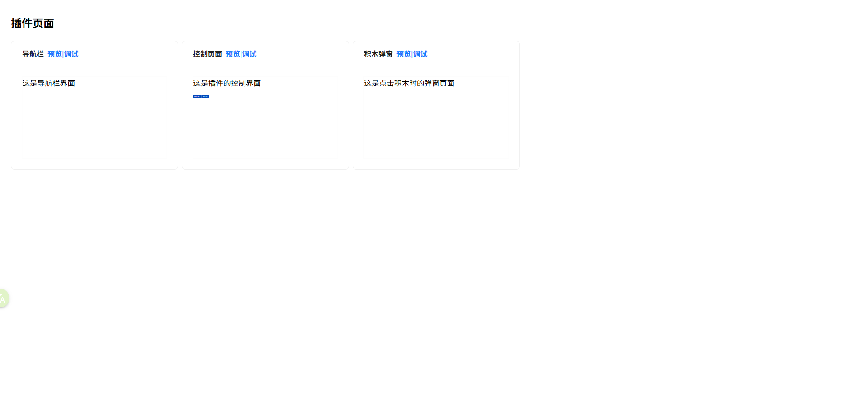
Task: Click the 插件页面 page heading
Action: [33, 23]
